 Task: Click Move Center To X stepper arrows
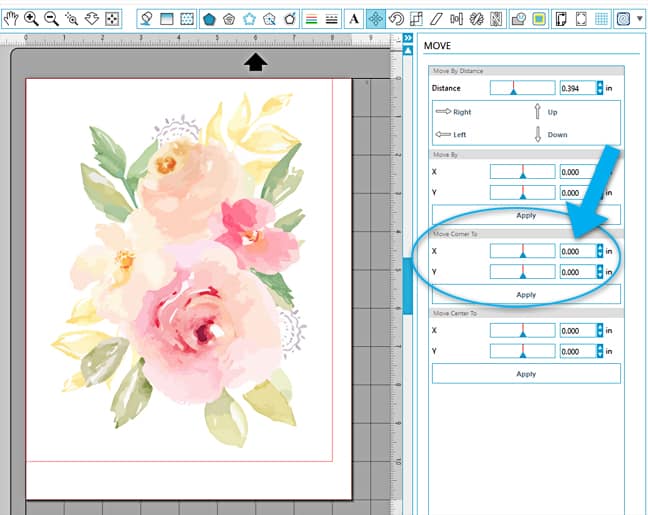click(600, 331)
